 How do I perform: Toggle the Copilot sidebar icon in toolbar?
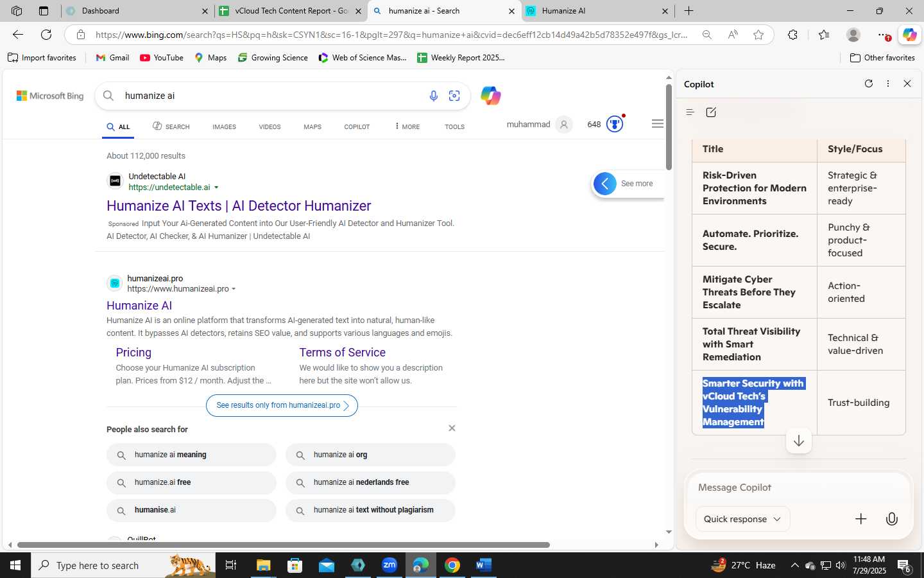(x=910, y=35)
